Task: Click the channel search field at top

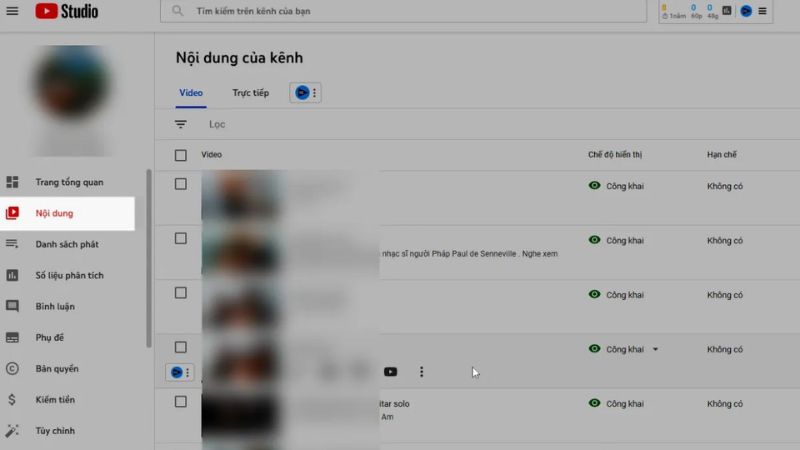Action: pos(400,11)
